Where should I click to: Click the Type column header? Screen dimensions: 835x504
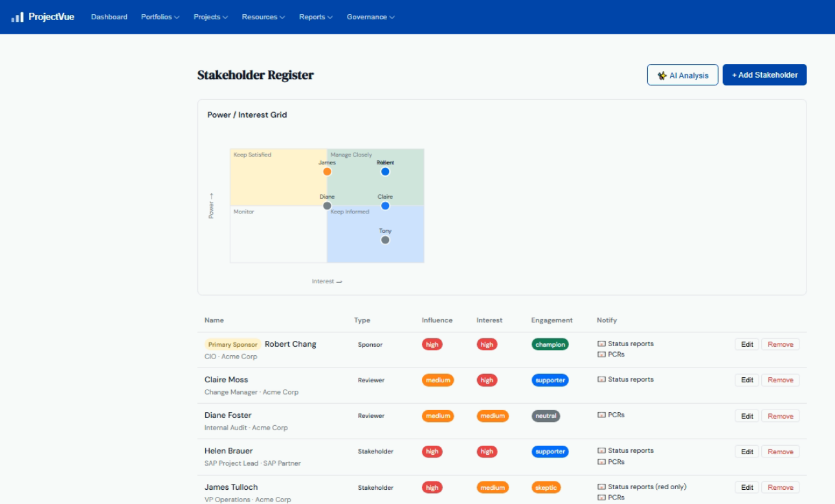tap(362, 320)
